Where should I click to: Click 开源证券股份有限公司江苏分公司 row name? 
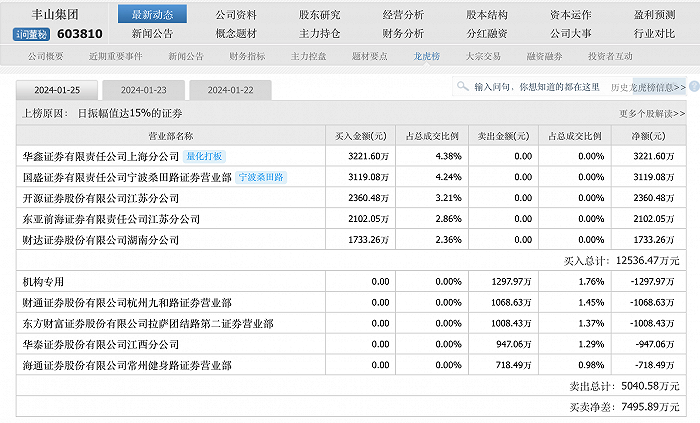point(101,198)
